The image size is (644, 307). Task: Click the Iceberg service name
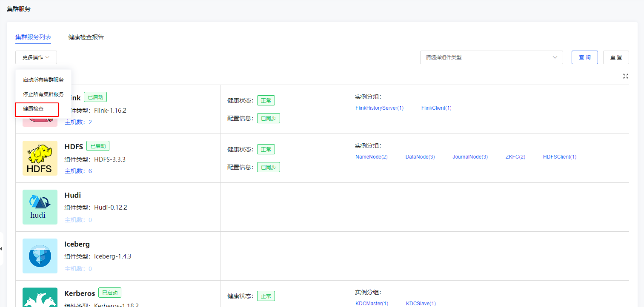click(x=77, y=244)
